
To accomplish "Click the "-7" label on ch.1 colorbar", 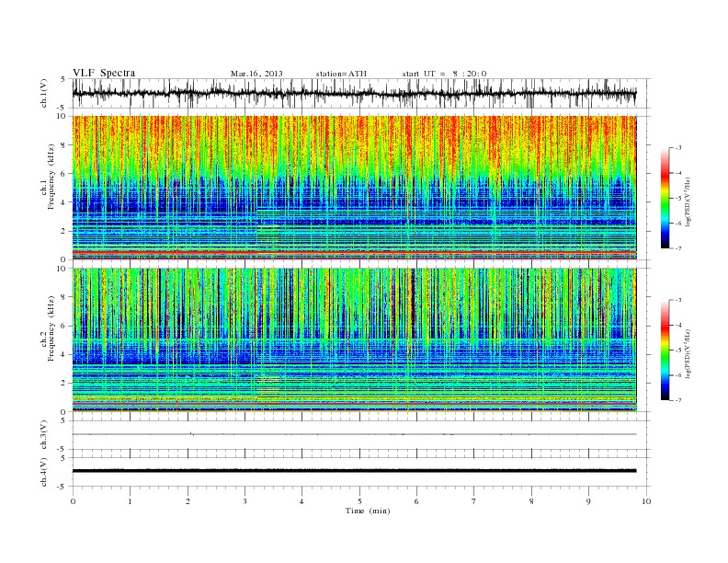I will pyautogui.click(x=678, y=248).
